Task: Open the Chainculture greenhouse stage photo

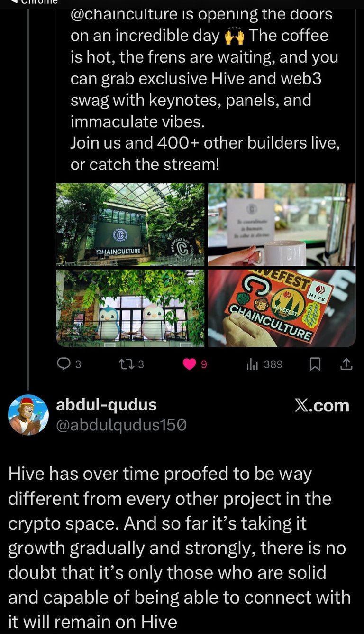Action: [x=131, y=224]
